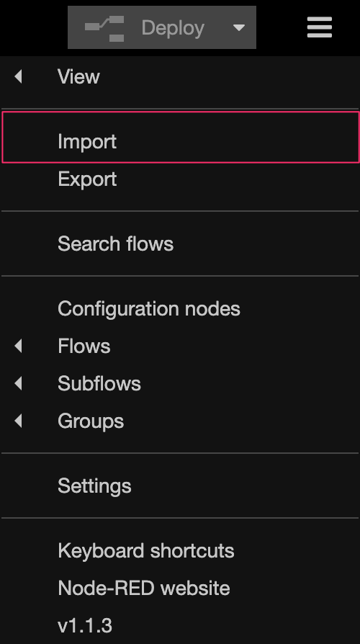Select the Subflows menu entry

(180, 383)
